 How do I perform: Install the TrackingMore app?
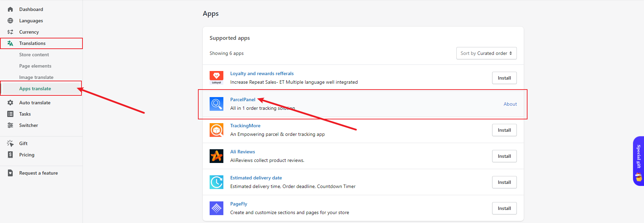tap(504, 130)
